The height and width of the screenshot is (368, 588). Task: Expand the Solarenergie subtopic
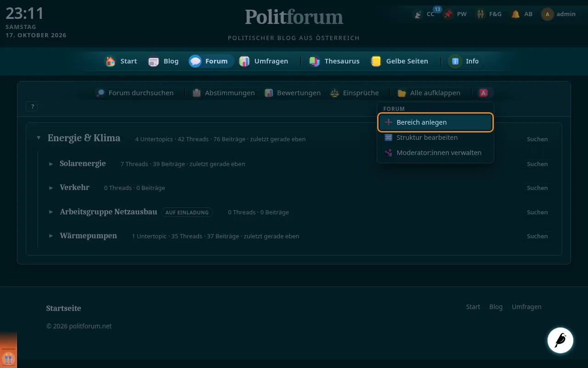point(51,164)
